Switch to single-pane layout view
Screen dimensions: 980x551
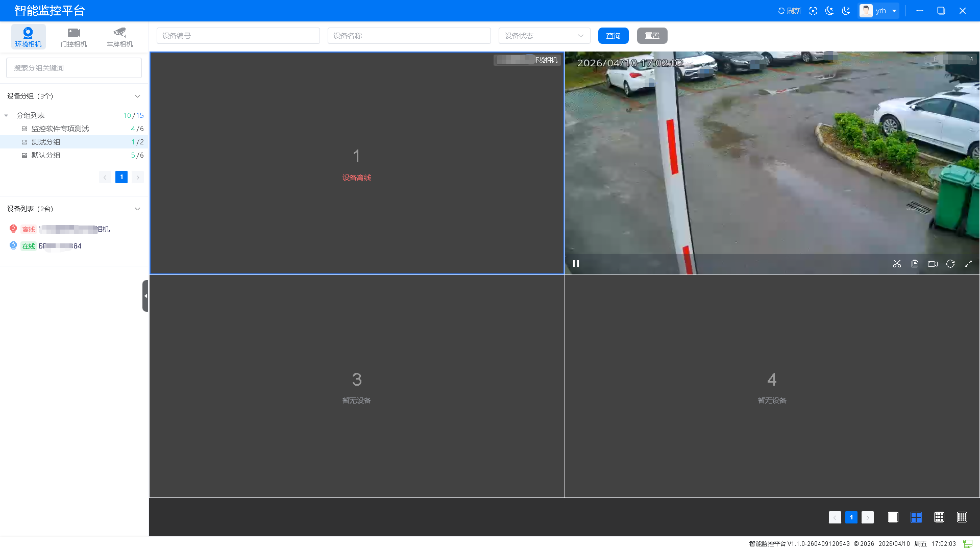[893, 517]
